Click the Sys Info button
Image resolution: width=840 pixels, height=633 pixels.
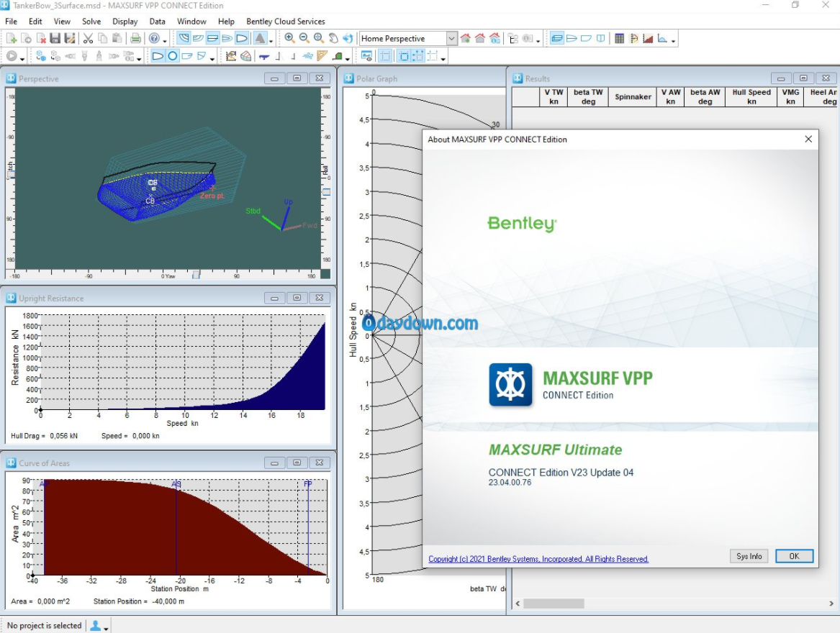click(749, 556)
